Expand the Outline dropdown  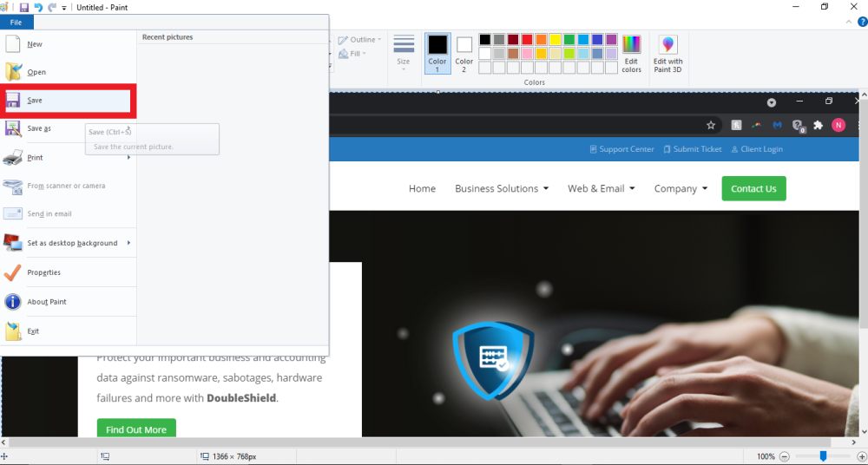(360, 40)
